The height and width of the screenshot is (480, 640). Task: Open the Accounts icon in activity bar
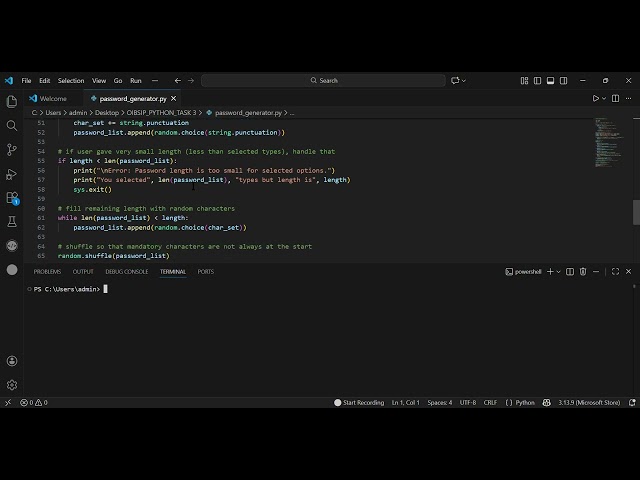[x=12, y=361]
